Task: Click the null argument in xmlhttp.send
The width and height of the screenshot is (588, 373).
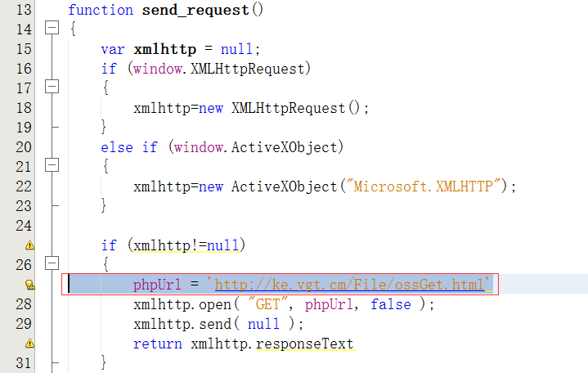Action: [x=263, y=324]
